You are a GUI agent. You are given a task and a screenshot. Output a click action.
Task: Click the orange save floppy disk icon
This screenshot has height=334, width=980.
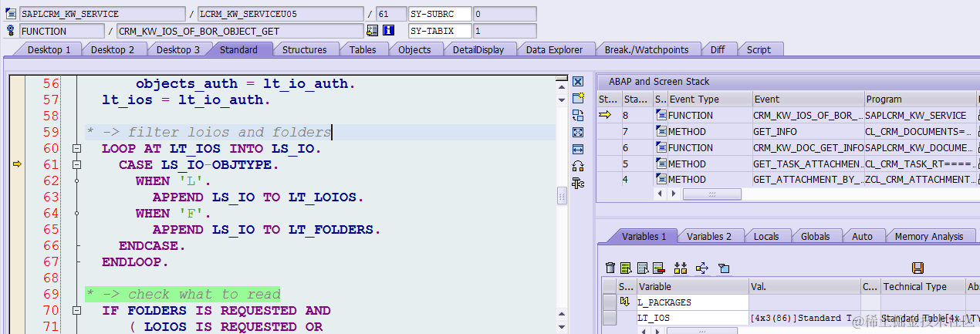point(918,268)
